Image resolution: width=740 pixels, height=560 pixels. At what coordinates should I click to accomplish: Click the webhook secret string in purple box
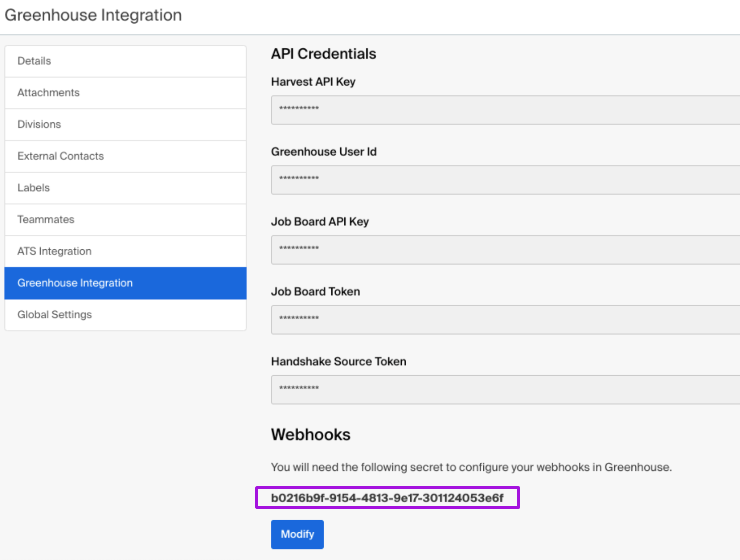pos(387,498)
